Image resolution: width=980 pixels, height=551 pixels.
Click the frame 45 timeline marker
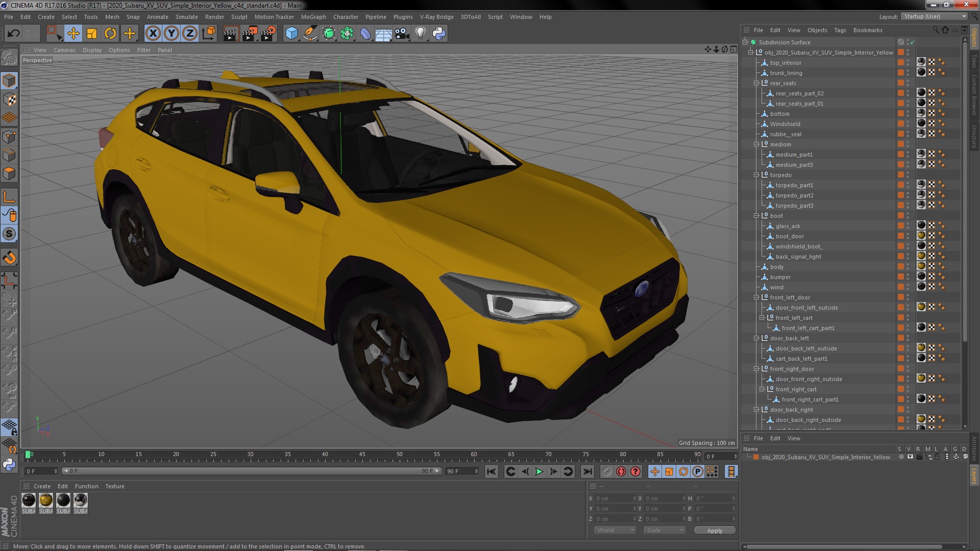point(362,454)
